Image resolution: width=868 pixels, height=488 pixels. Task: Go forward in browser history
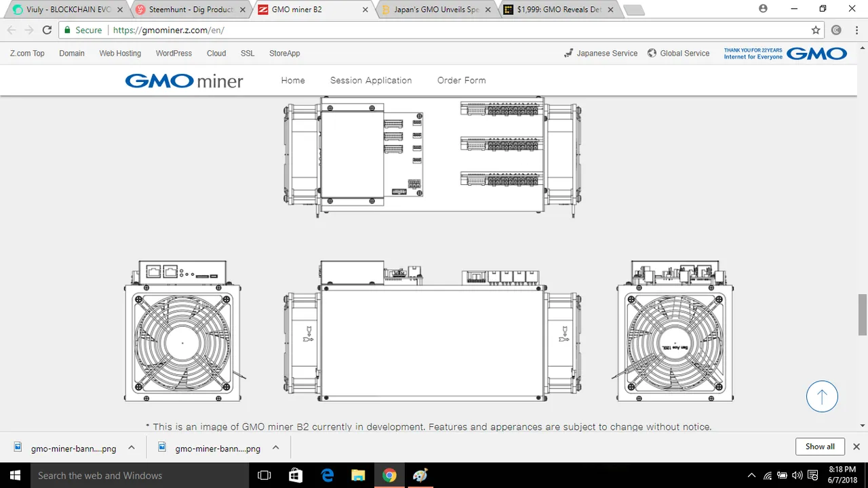(x=29, y=30)
